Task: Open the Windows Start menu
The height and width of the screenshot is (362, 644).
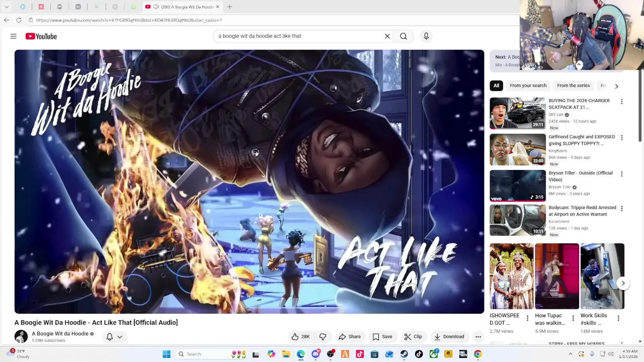Action: pos(167,354)
